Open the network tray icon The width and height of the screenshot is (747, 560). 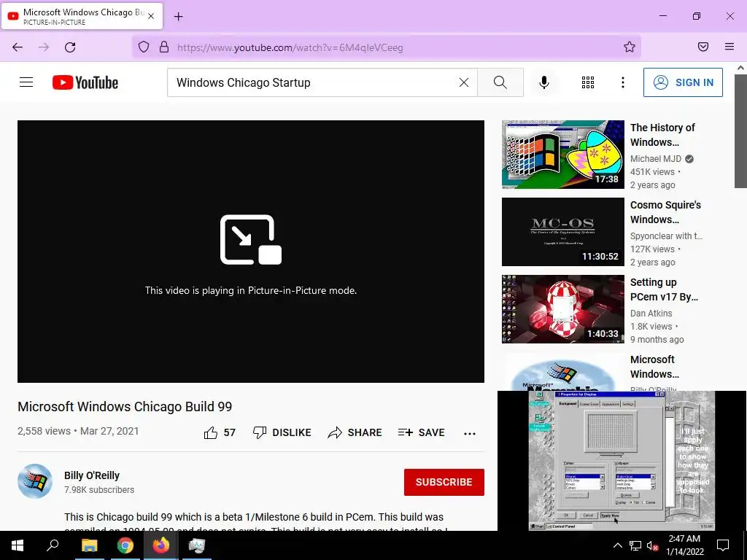click(635, 545)
